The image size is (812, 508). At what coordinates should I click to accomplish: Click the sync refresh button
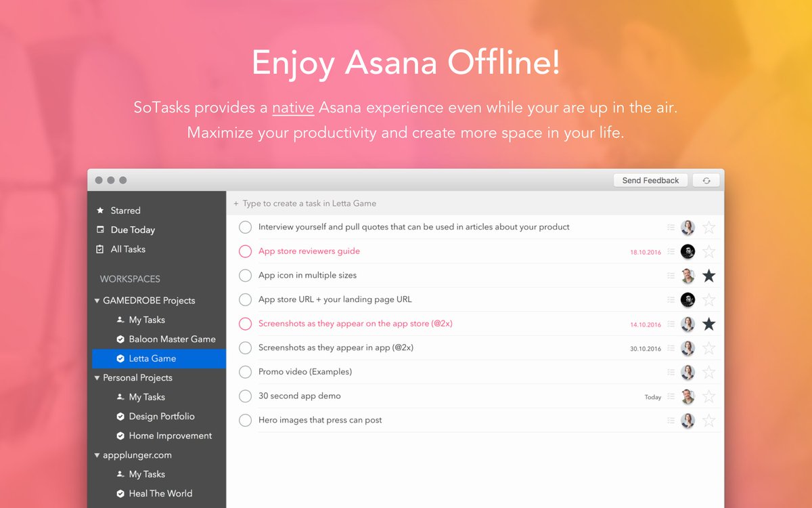(706, 180)
